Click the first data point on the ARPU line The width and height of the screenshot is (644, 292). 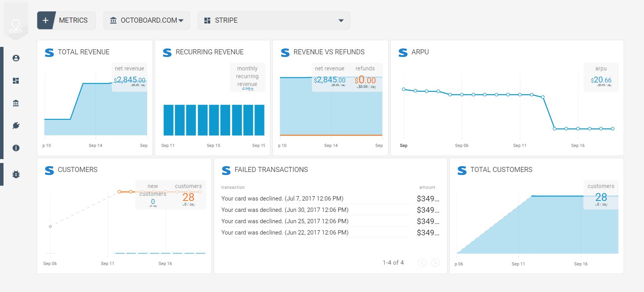404,89
